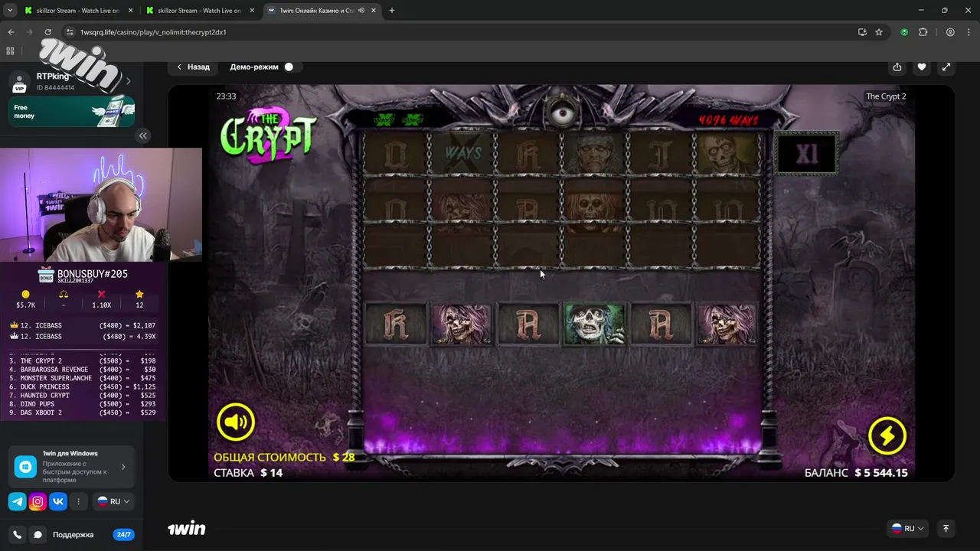
Task: Click the phone support icon
Action: (17, 535)
